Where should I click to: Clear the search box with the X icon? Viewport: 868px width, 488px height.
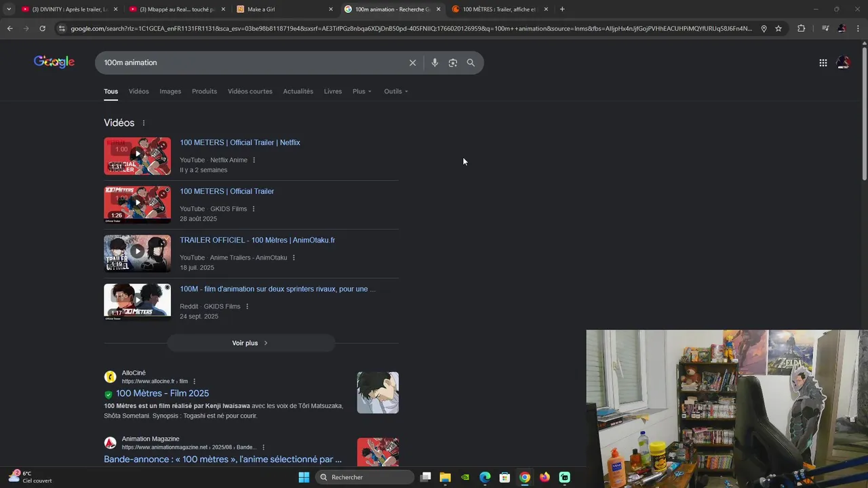[412, 62]
